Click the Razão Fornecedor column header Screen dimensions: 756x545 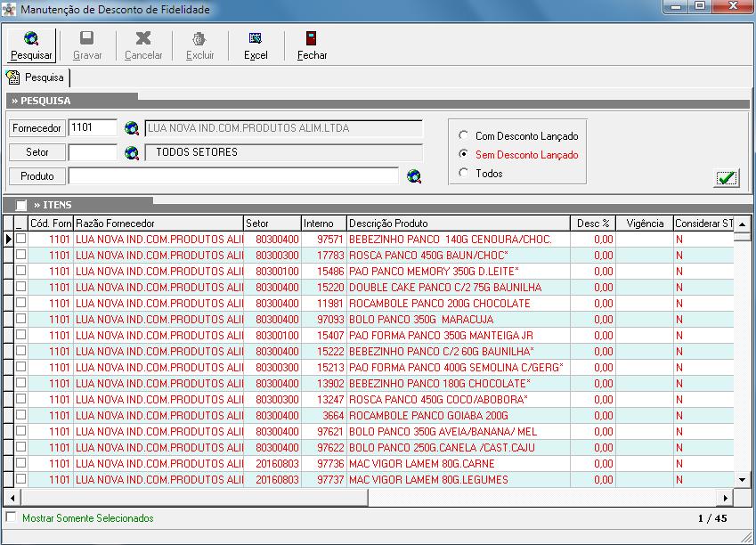tap(159, 224)
